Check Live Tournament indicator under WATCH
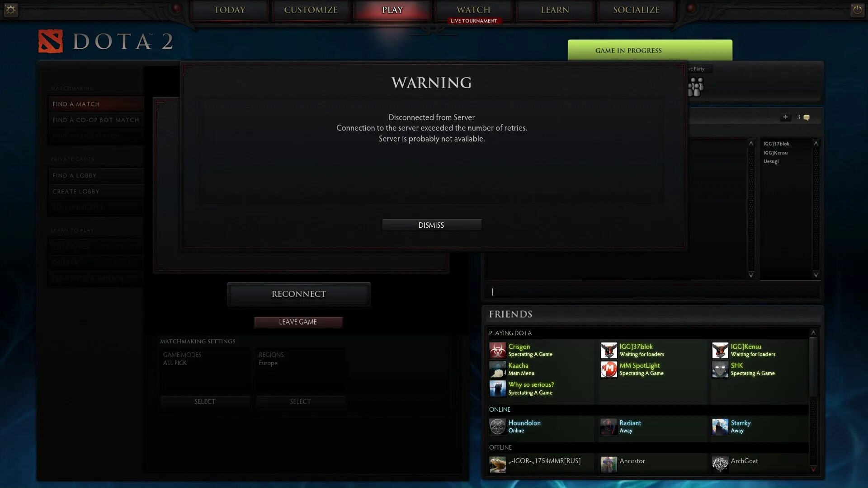Screen dimensions: 868x488 tap(474, 21)
